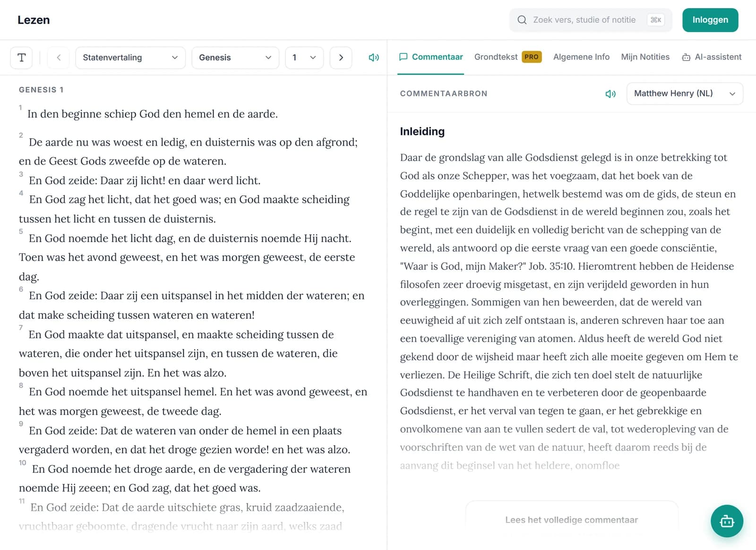
Task: Select verse 6 about uitspansel in waters
Action: tap(192, 305)
